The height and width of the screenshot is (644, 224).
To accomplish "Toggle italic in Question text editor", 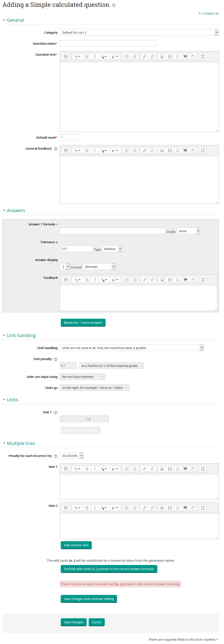I will pyautogui.click(x=94, y=57).
